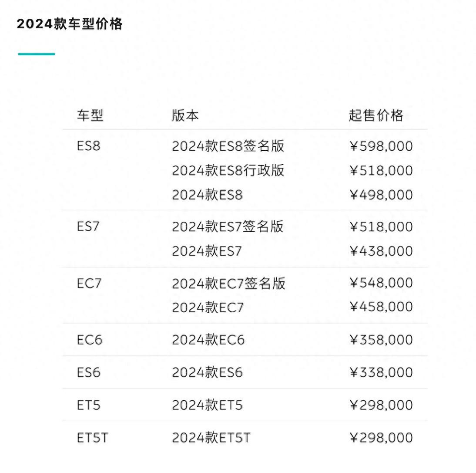
Task: Click the 版本 column header
Action: click(185, 115)
